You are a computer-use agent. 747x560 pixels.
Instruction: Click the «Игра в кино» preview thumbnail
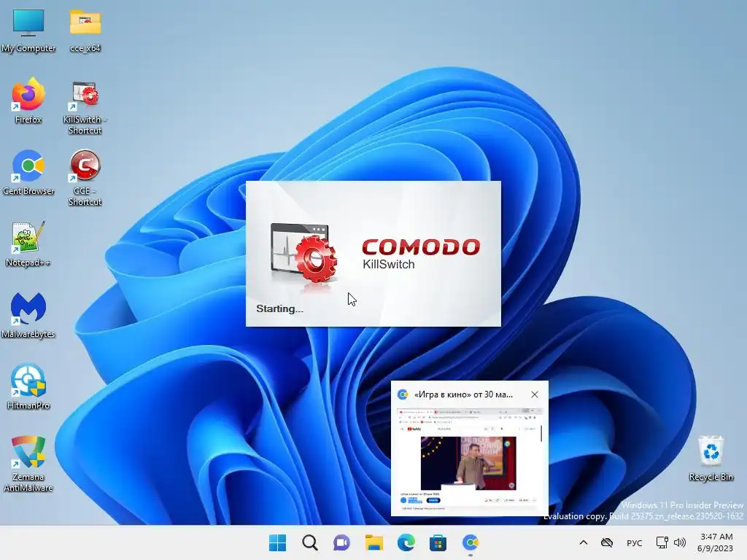pos(470,460)
